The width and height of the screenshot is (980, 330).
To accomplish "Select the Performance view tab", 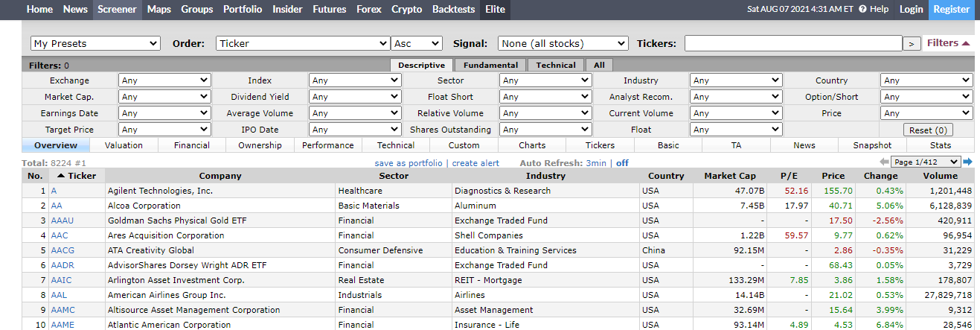I will [328, 145].
